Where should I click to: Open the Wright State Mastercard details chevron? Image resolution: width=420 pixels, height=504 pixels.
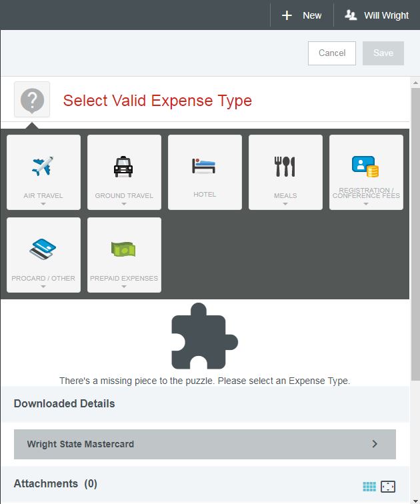(375, 444)
